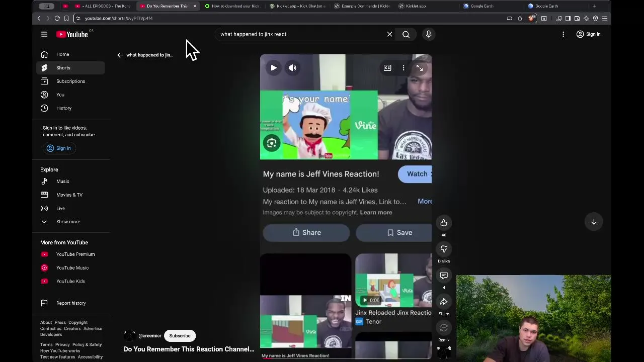Clear the search box with the X
The width and height of the screenshot is (644, 362).
click(389, 34)
